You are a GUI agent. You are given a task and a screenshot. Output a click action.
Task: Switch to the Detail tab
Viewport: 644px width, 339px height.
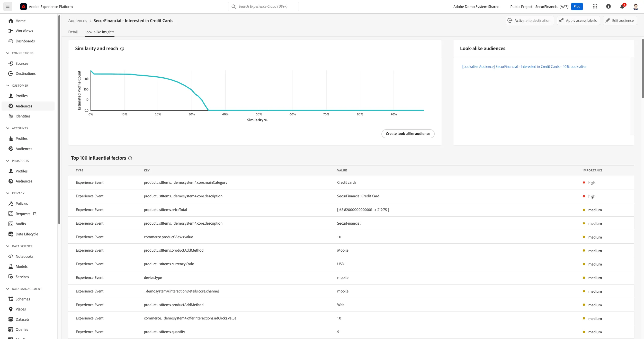point(73,32)
